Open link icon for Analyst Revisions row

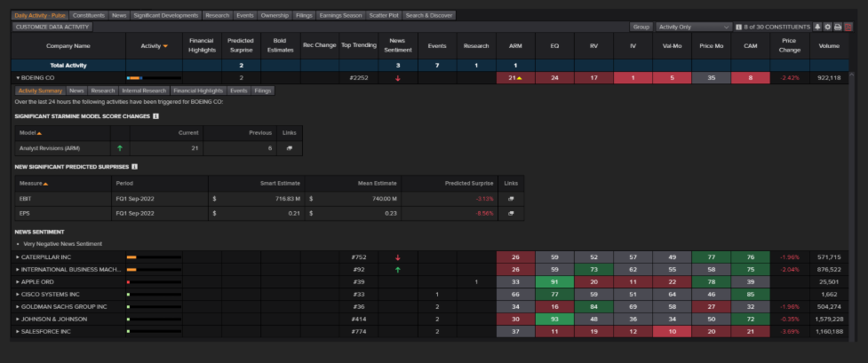(x=288, y=147)
